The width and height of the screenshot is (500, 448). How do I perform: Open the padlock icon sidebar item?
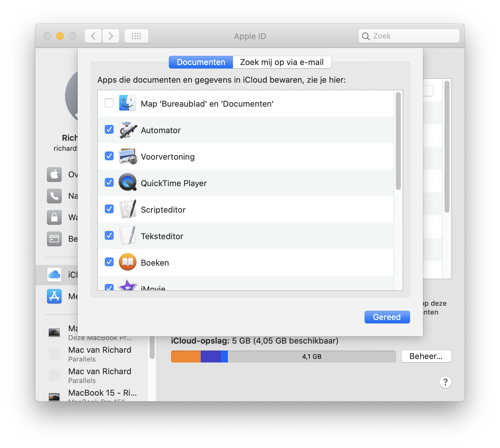pyautogui.click(x=54, y=217)
